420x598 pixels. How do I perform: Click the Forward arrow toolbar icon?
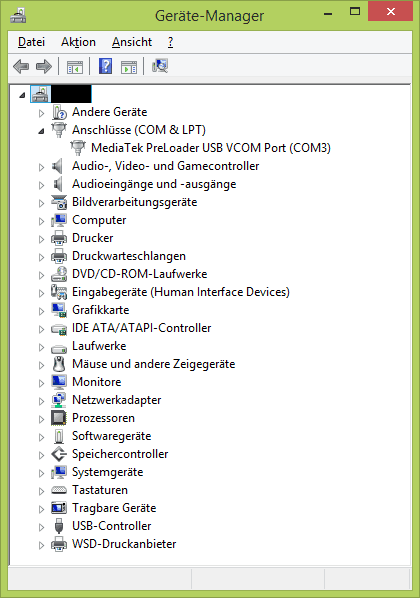44,66
